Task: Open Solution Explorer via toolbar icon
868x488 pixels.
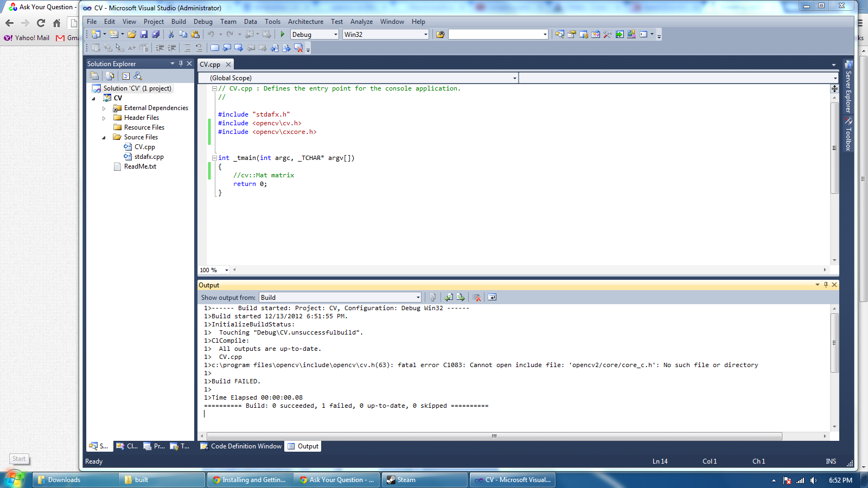Action: tap(560, 34)
